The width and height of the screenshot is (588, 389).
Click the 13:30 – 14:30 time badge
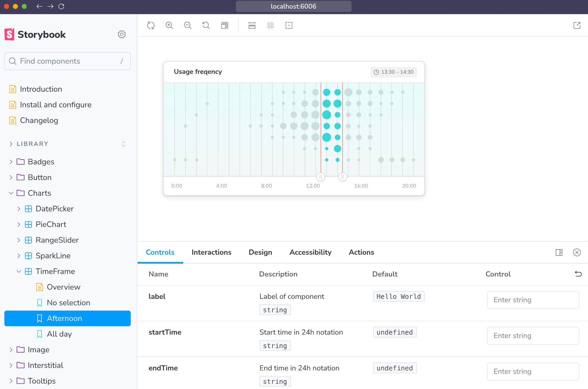pos(394,72)
